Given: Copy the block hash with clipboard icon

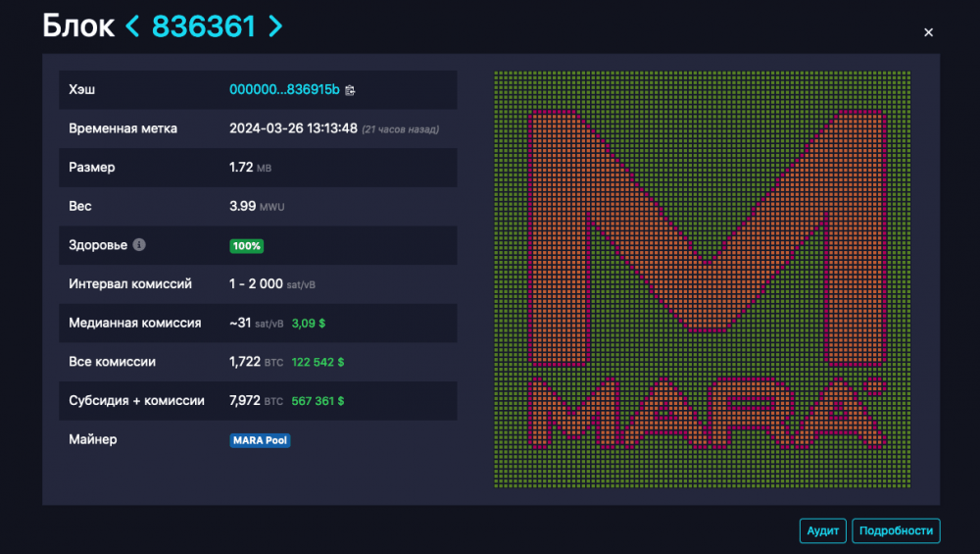Looking at the screenshot, I should click(x=350, y=90).
